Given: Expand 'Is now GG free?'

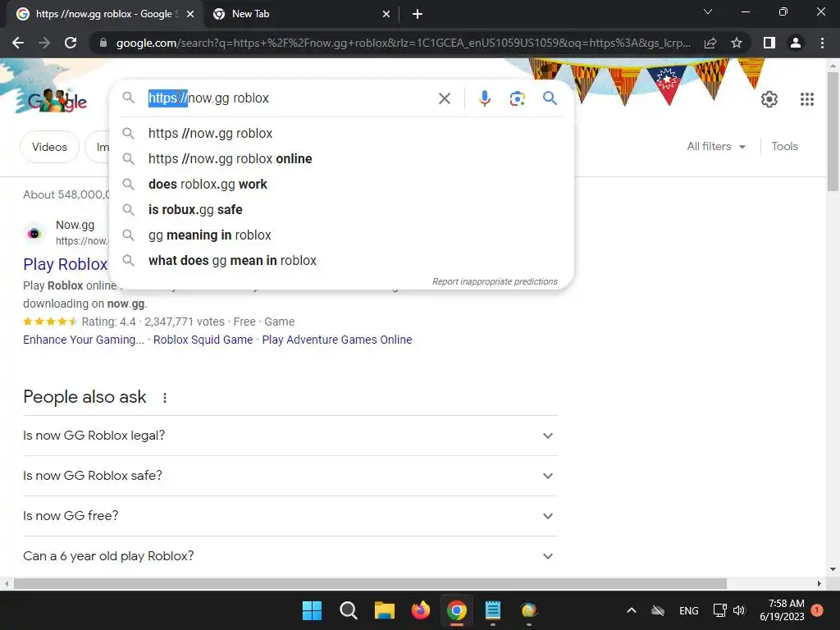Looking at the screenshot, I should 290,516.
